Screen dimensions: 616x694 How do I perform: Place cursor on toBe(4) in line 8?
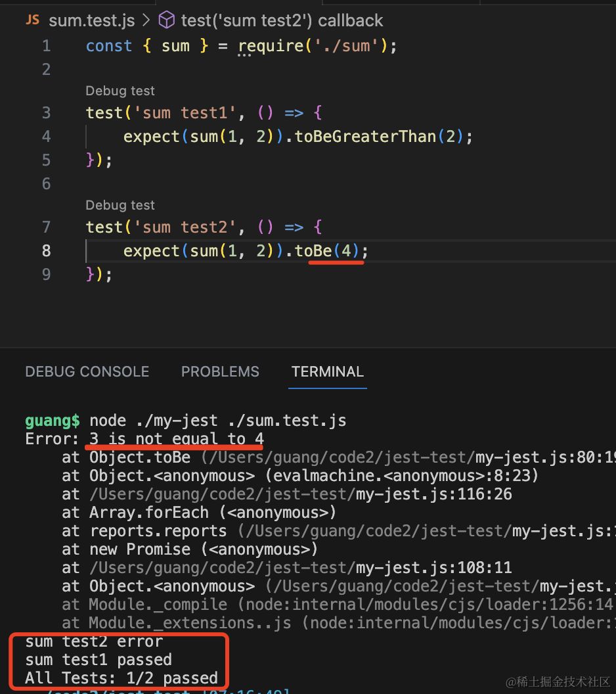pyautogui.click(x=314, y=250)
